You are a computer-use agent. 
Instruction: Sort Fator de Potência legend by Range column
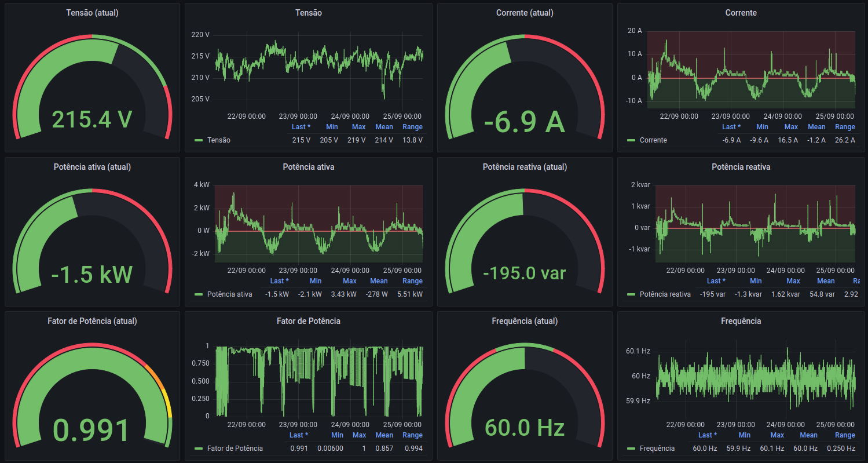[412, 435]
